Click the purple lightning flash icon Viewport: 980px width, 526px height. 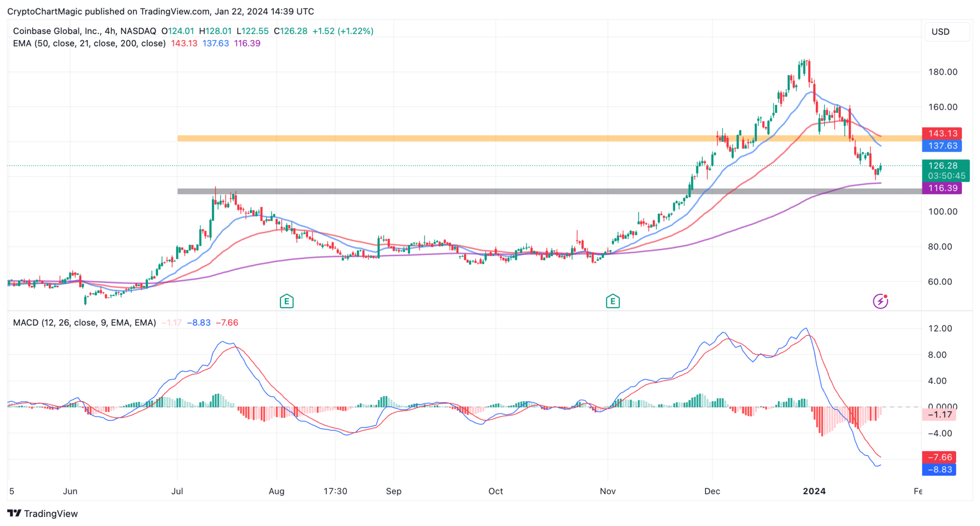point(880,301)
